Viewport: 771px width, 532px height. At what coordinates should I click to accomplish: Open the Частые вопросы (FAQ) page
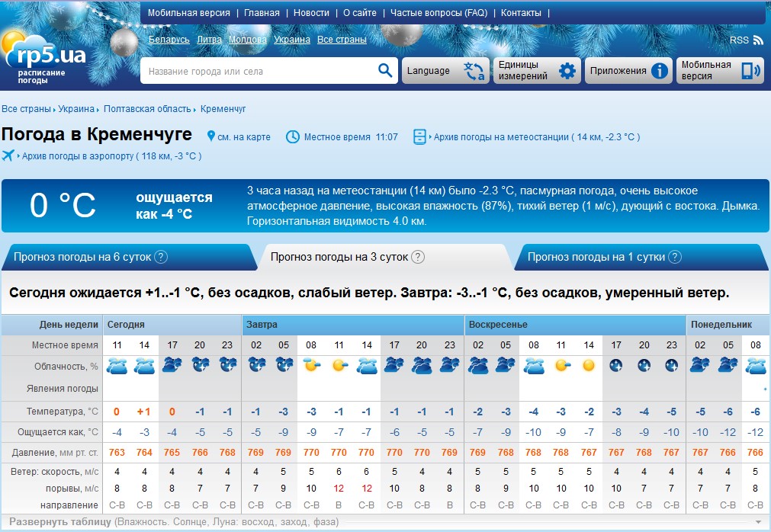(439, 13)
